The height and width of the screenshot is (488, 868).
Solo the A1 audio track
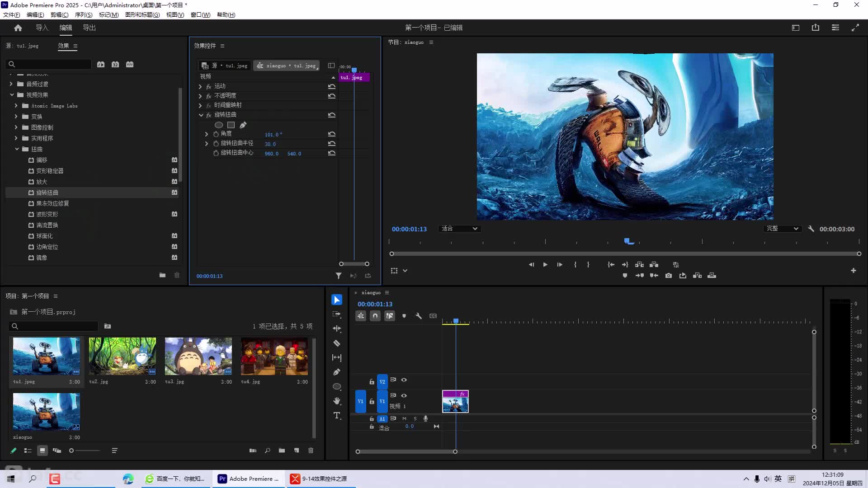pos(415,419)
